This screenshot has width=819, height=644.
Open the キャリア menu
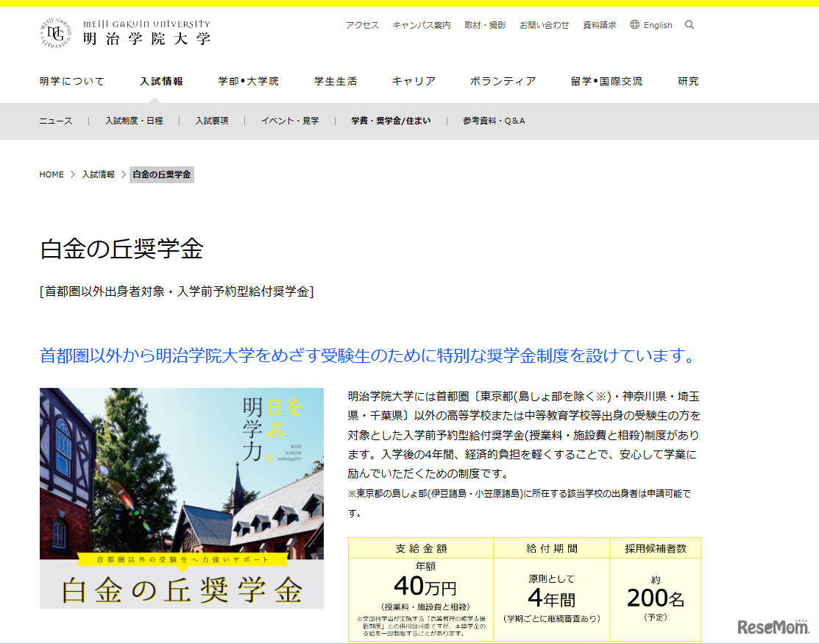coord(414,82)
